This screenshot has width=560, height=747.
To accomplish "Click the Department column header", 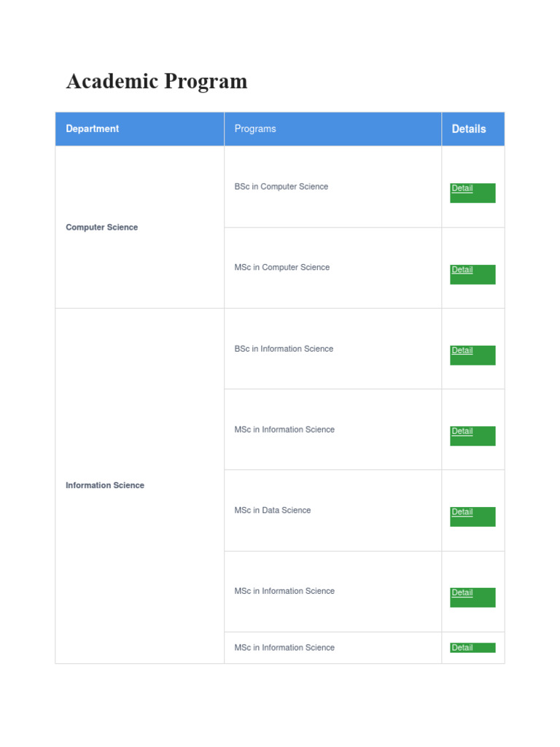I will click(93, 129).
